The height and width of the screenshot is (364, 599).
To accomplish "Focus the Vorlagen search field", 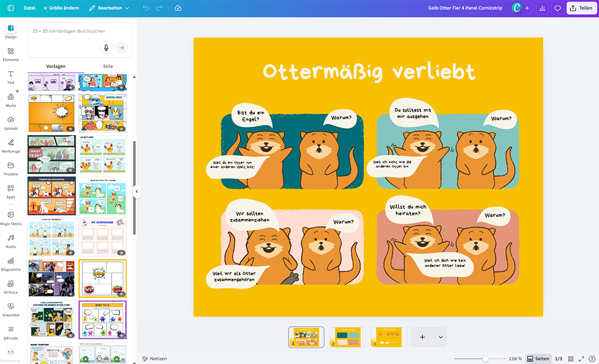I will pyautogui.click(x=80, y=40).
